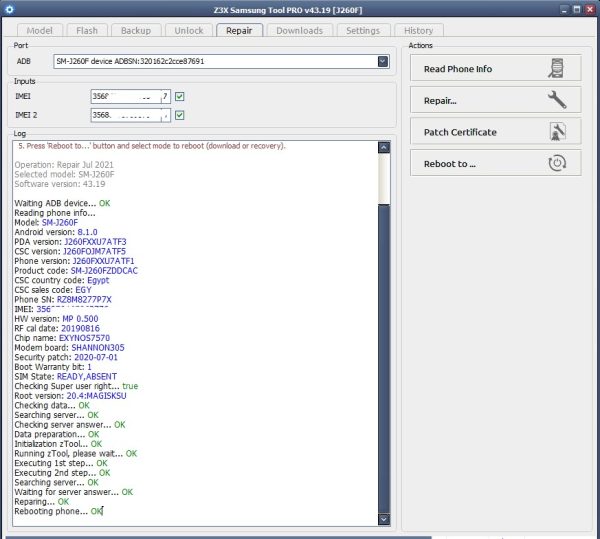
Task: Click 'Data preparation... OK' log line
Action: (57, 435)
